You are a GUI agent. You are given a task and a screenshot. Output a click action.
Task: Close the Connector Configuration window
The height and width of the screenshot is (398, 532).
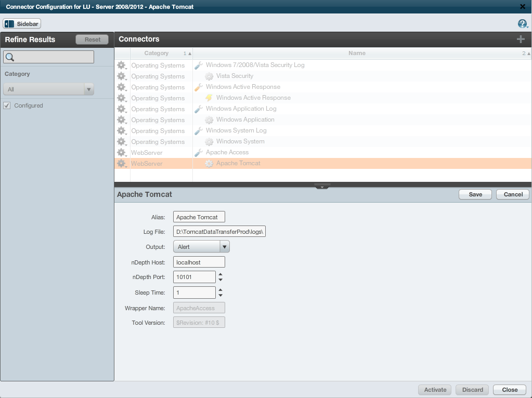coord(523,6)
